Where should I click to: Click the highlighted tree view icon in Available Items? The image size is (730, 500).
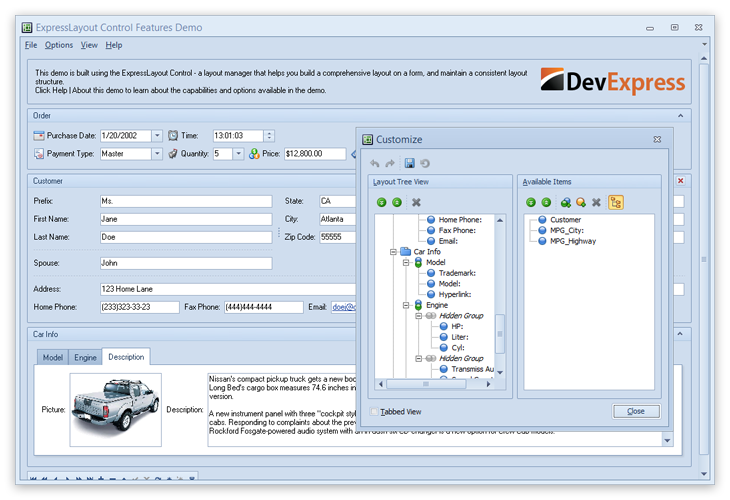point(615,202)
